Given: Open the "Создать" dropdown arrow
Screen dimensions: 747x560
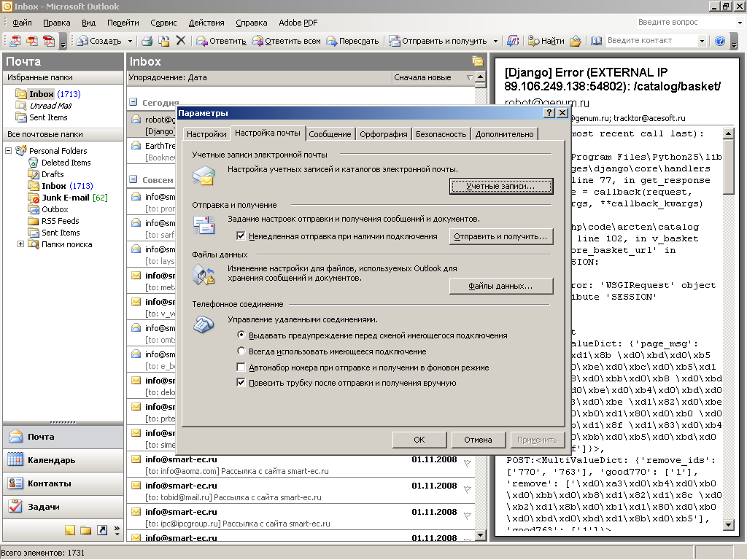Looking at the screenshot, I should click(x=131, y=41).
